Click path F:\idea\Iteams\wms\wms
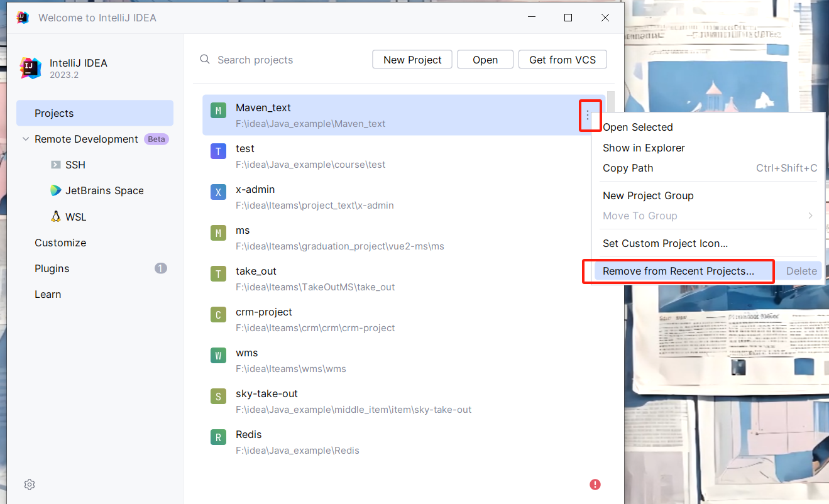Viewport: 829px width, 504px height. (291, 369)
